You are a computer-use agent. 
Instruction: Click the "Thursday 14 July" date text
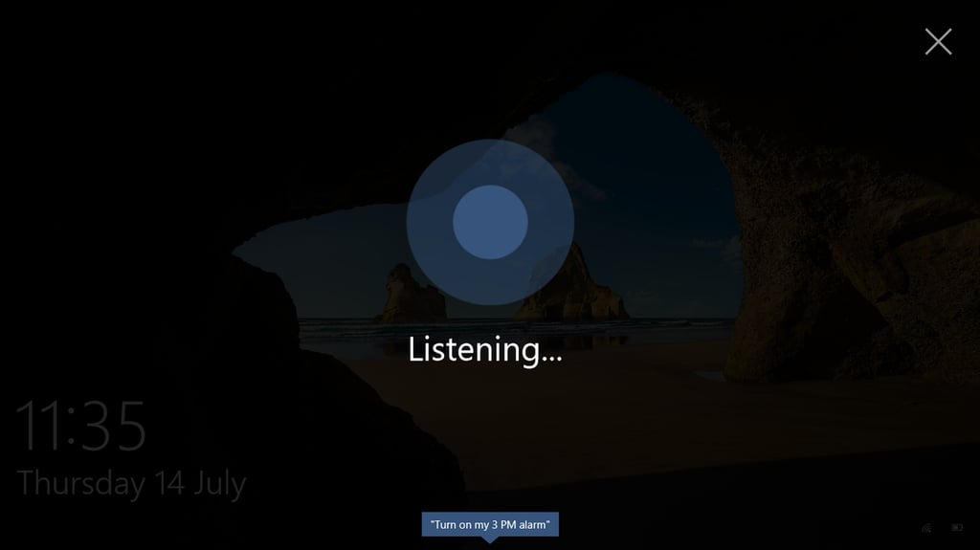coord(131,484)
